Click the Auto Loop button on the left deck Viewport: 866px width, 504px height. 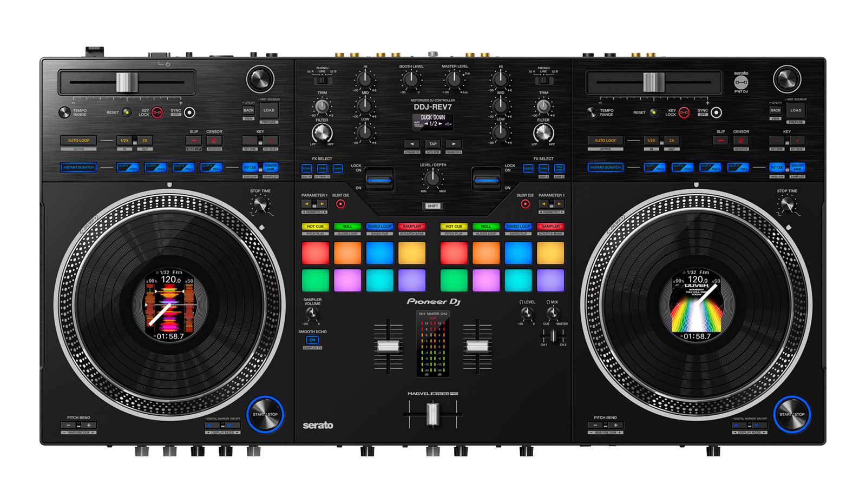[78, 141]
